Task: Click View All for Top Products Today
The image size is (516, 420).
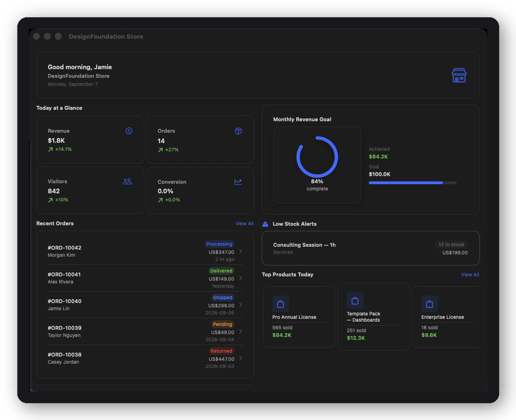Action: coord(470,274)
